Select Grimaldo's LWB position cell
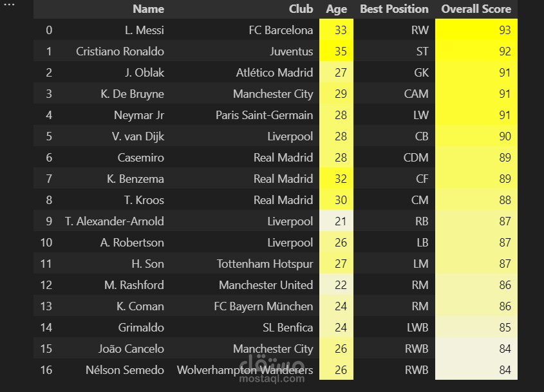This screenshot has height=392, width=544. click(x=417, y=328)
